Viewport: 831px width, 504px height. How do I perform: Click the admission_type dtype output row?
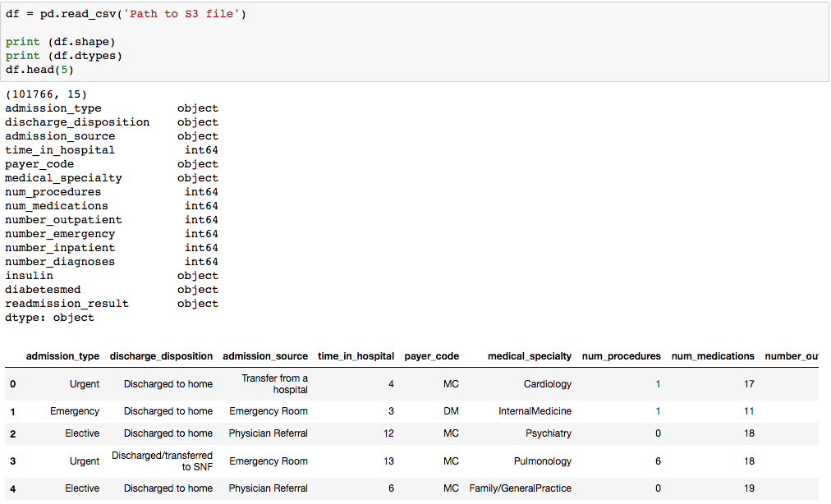[112, 108]
